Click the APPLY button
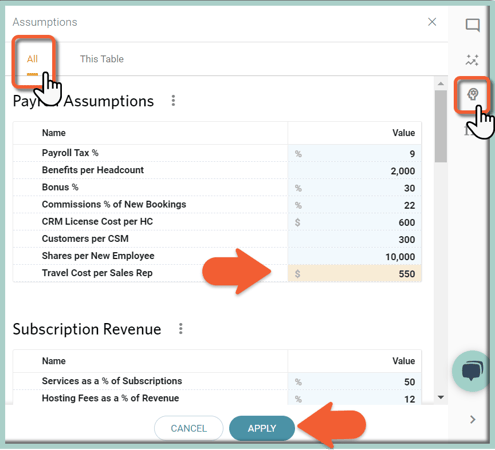Screen dimensions: 495x450 click(x=262, y=428)
